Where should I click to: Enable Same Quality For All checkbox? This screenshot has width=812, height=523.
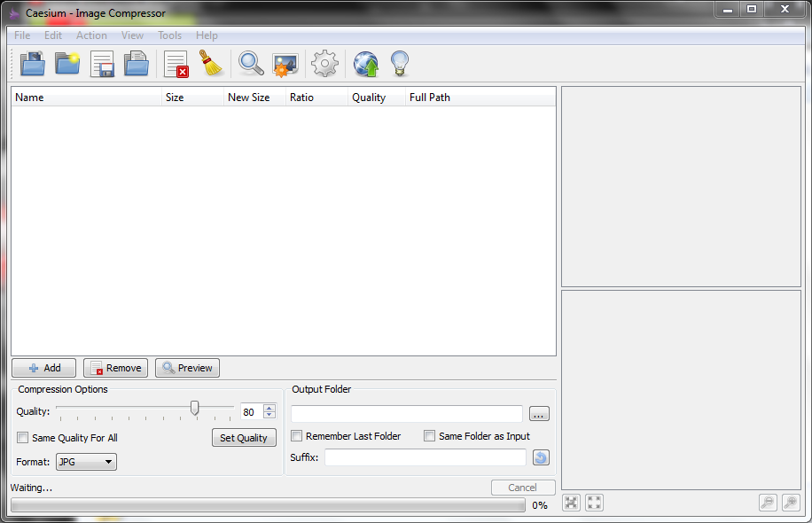22,438
